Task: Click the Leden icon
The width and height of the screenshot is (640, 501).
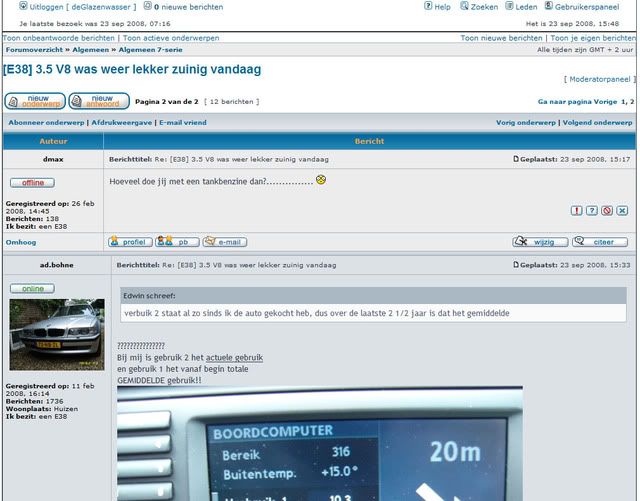Action: (509, 6)
